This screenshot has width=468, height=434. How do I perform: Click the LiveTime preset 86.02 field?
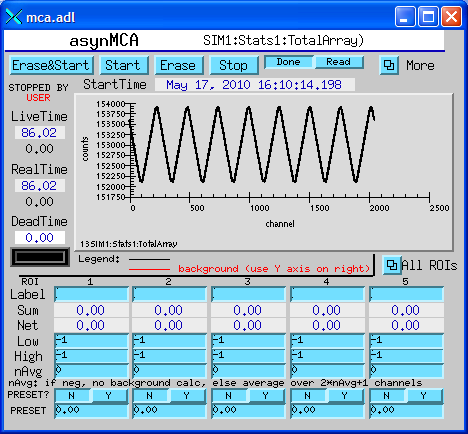[x=40, y=133]
